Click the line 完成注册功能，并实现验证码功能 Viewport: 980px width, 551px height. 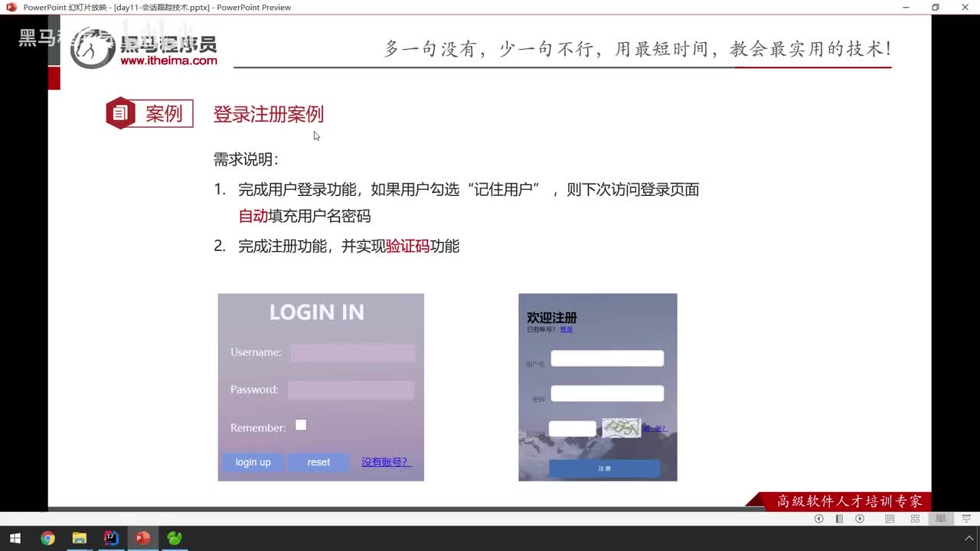pyautogui.click(x=348, y=246)
